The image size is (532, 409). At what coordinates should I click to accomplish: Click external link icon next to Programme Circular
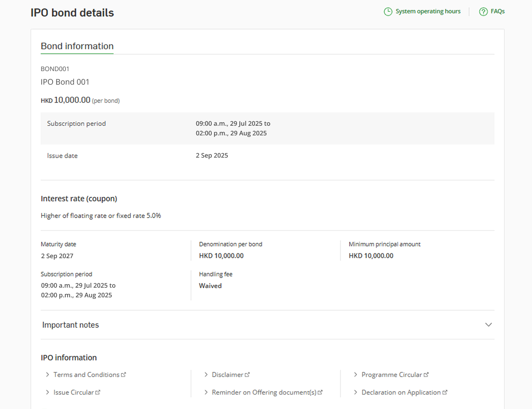[426, 375]
